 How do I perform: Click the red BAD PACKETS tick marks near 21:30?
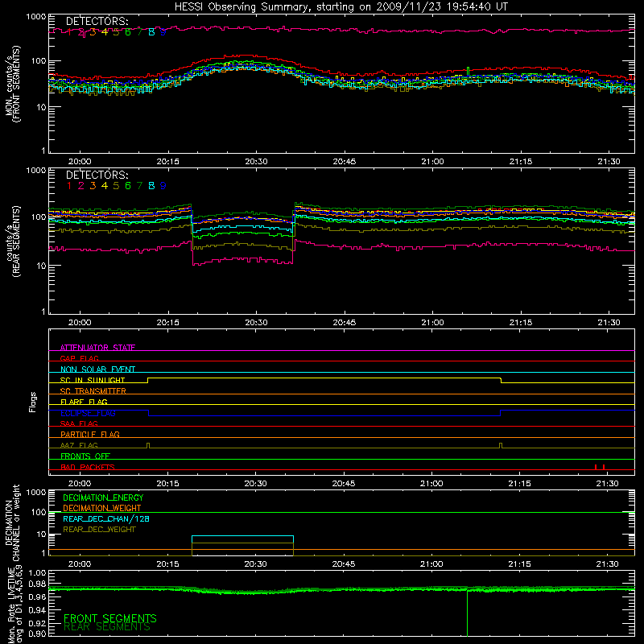point(600,467)
